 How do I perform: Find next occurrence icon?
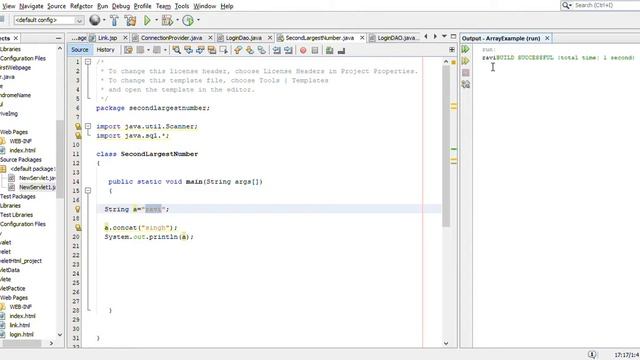(x=200, y=50)
